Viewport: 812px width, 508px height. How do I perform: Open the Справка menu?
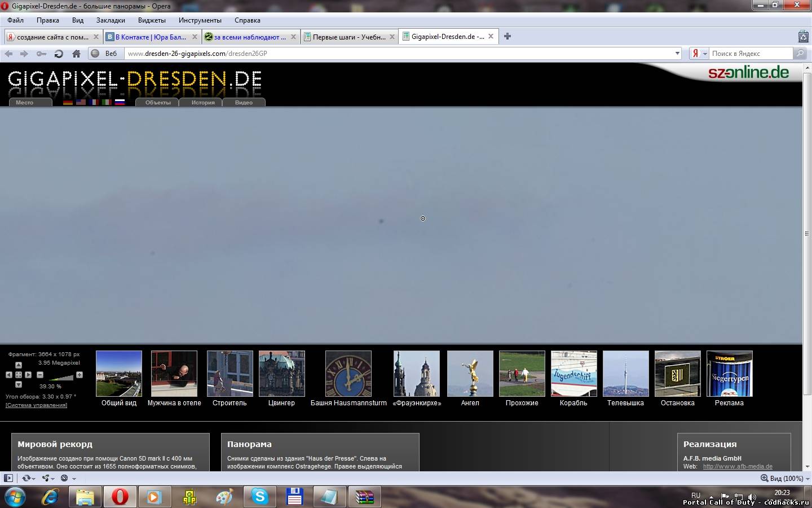pos(248,20)
